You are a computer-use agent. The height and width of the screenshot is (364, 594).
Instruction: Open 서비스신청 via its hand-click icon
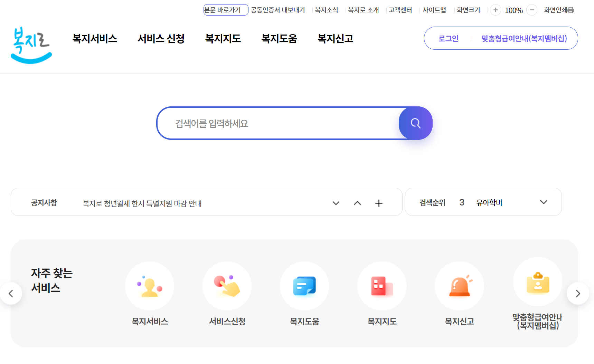[227, 286]
